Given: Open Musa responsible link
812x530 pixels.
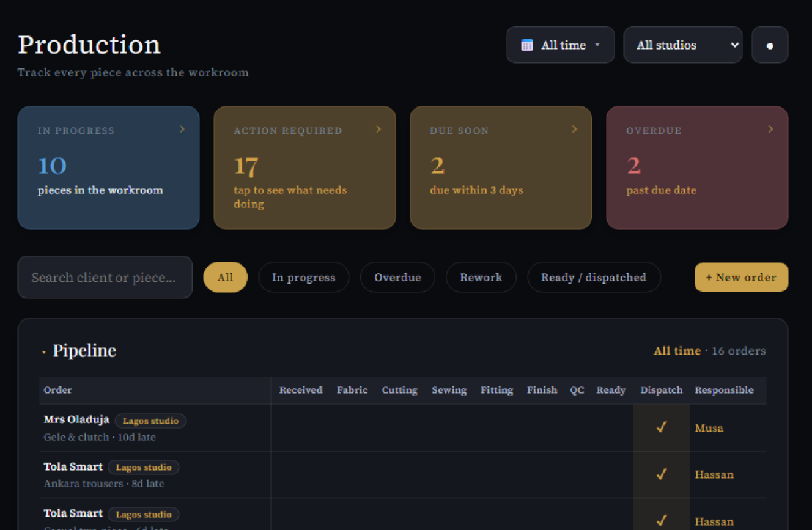Looking at the screenshot, I should coord(709,428).
